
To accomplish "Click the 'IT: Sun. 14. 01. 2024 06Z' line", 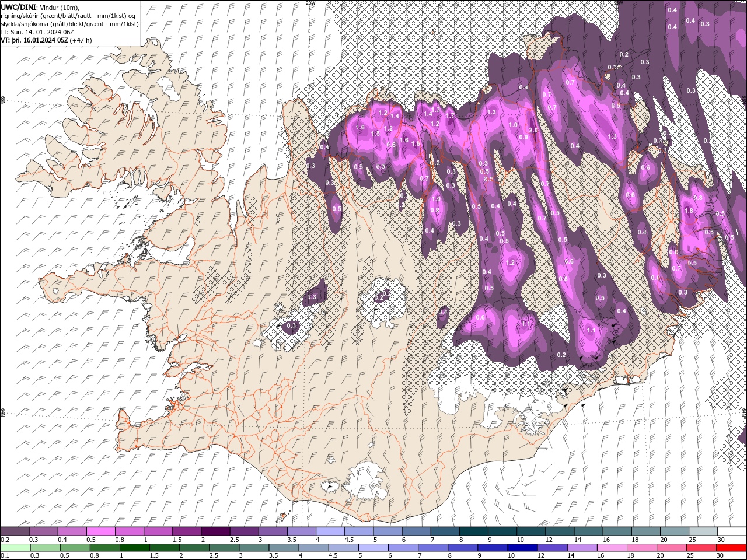I will (37, 32).
